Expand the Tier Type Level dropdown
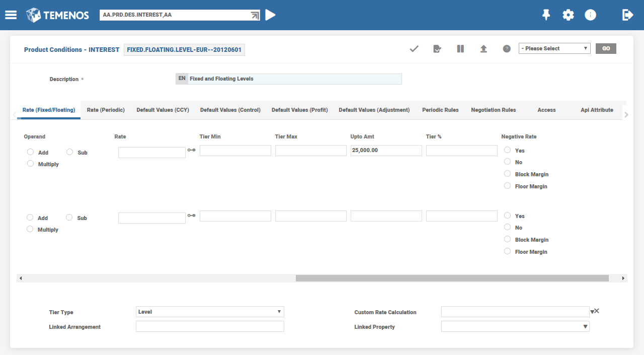The height and width of the screenshot is (355, 644). (210, 312)
